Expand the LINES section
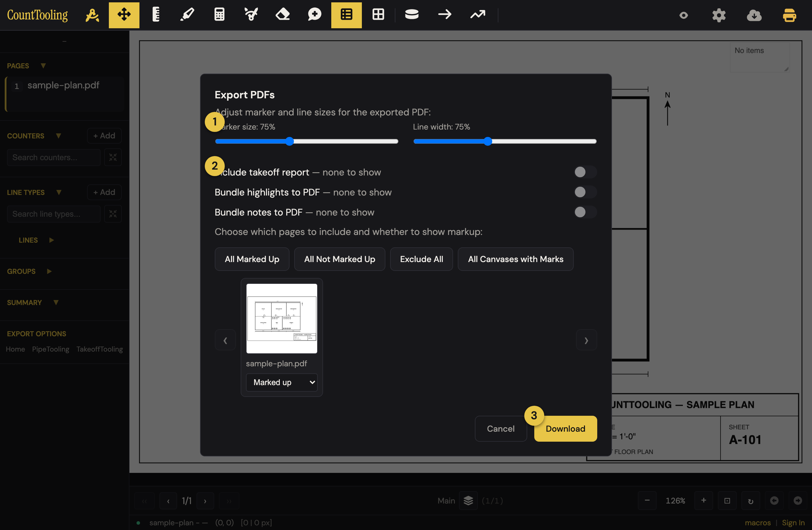This screenshot has height=530, width=812. tap(51, 240)
